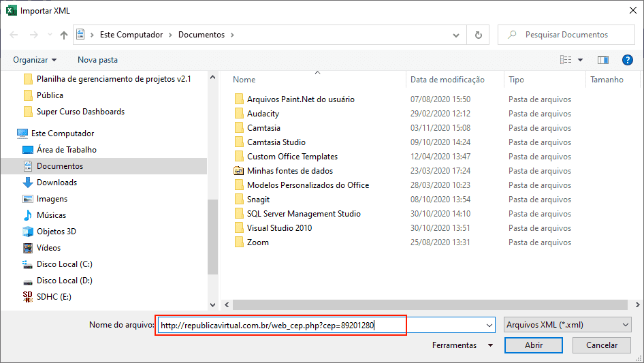Select Minhas fontes de dados folder

click(x=290, y=171)
